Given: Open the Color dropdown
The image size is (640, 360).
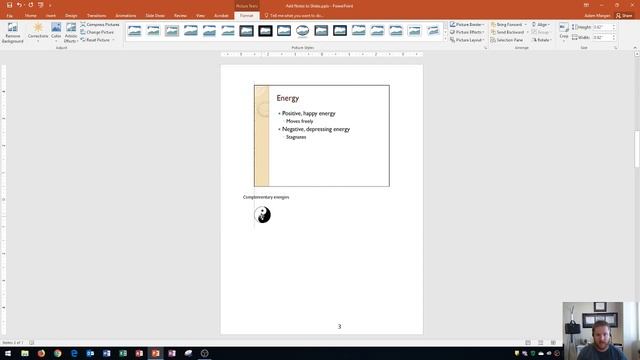Looking at the screenshot, I should pos(56,33).
